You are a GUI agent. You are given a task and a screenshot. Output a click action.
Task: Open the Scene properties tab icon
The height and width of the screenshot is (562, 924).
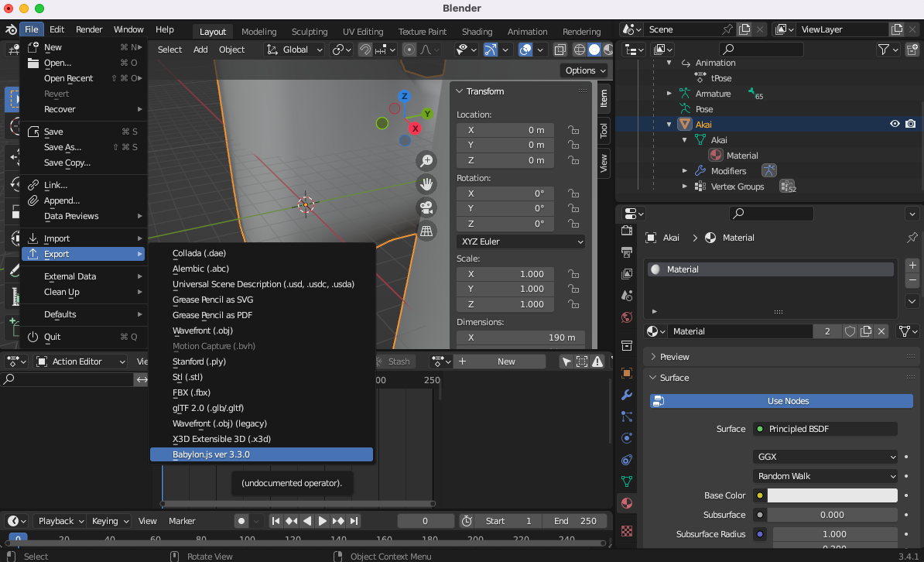coord(626,296)
